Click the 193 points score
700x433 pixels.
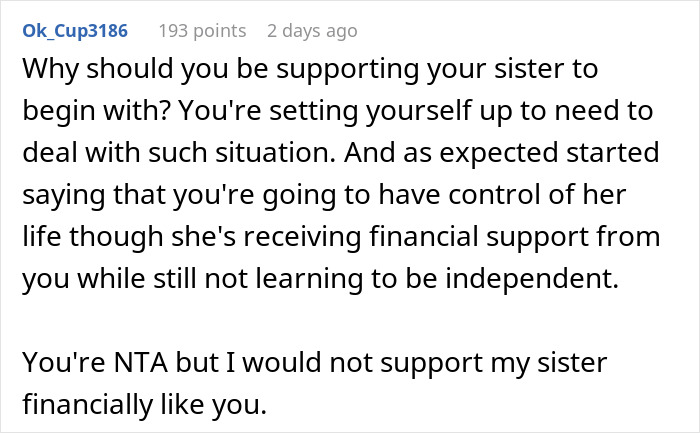pyautogui.click(x=205, y=31)
